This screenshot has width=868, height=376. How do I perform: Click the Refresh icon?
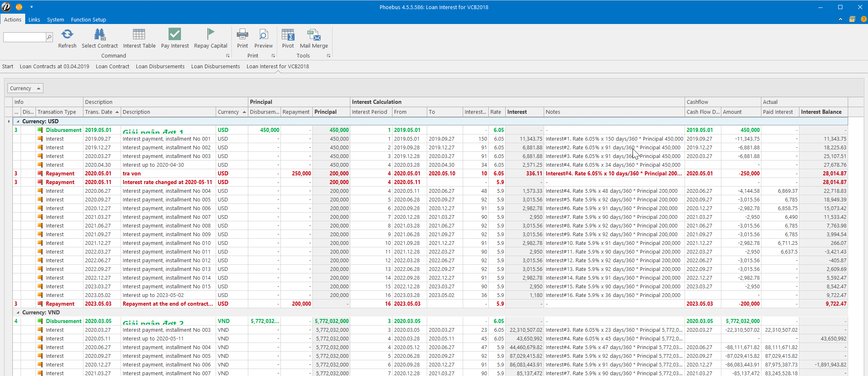(67, 34)
